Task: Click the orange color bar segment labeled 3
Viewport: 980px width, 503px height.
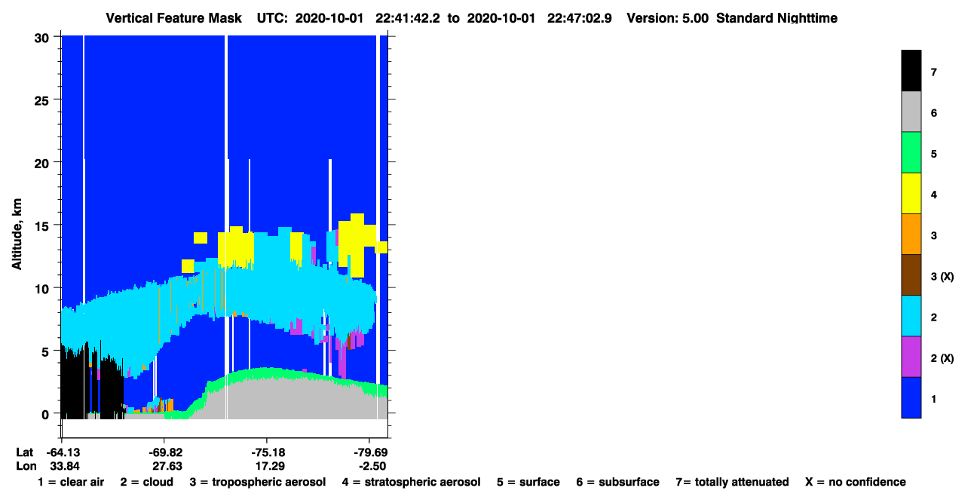Action: [911, 234]
